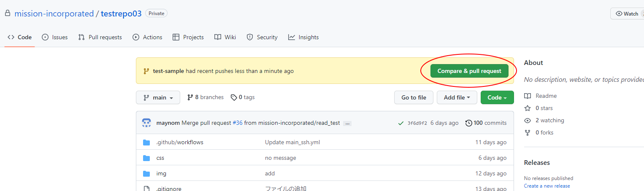Click the css folder icon
644x191 pixels.
click(146, 158)
